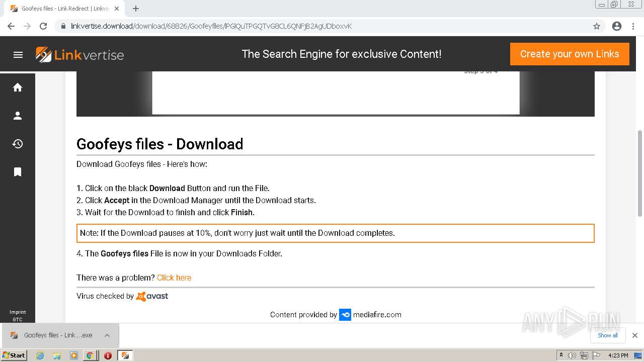This screenshot has height=362, width=644.
Task: Open the Windows Start menu
Action: (14, 355)
